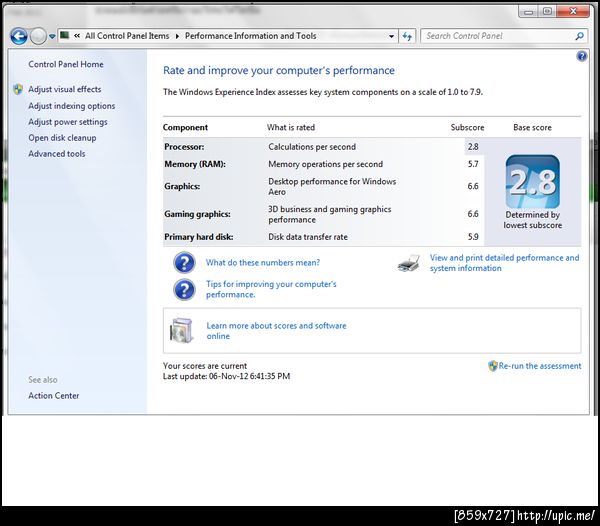Select the Gaming graphics: row label
This screenshot has height=526, width=600.
coord(197,214)
